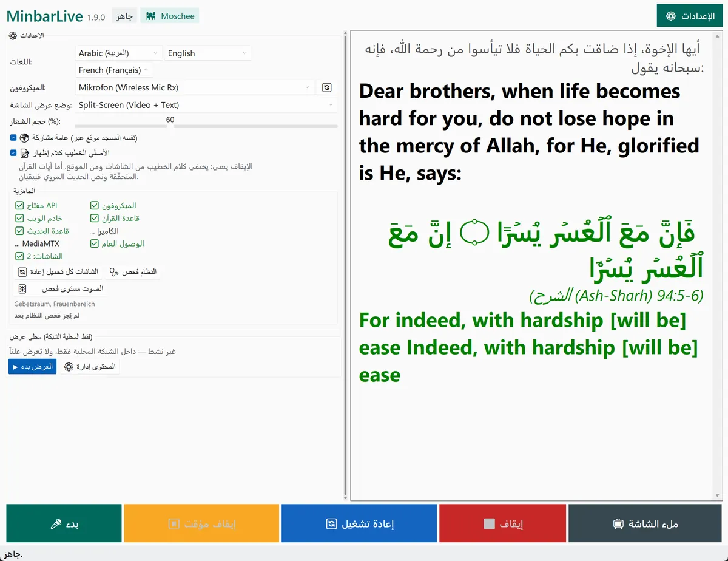Click the "Gebetsraum, Frauenbereich" screens text
This screenshot has width=728, height=561.
pyautogui.click(x=55, y=304)
